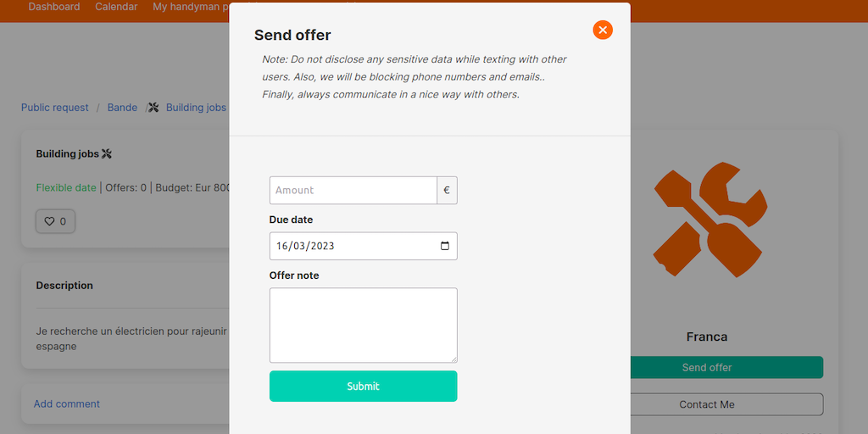Navigate to Public request breadcrumb
This screenshot has height=434, width=868.
point(55,108)
